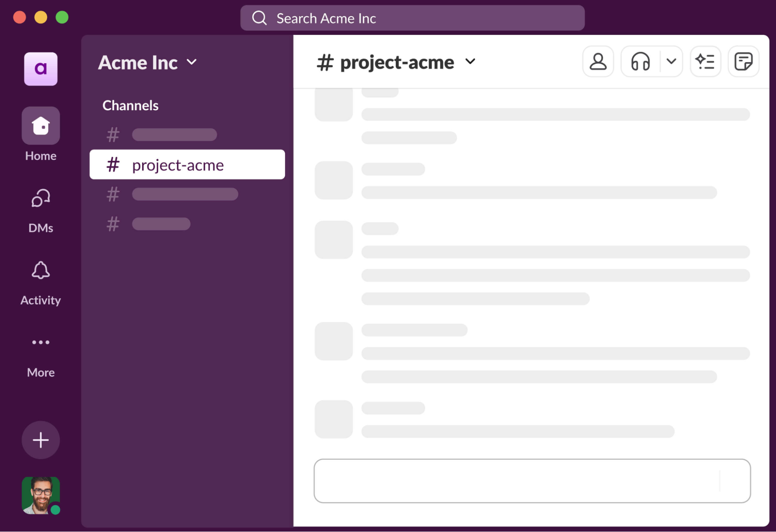Screen dimensions: 776x532
Task: Toggle the huddle/audio icon
Action: tap(641, 62)
